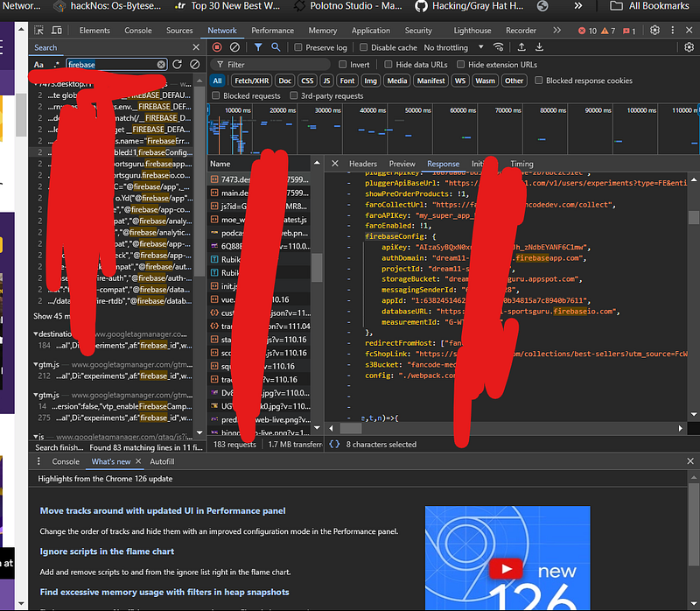Screen dimensions: 700x611
Task: Click the network Filter text field
Action: click(x=272, y=65)
